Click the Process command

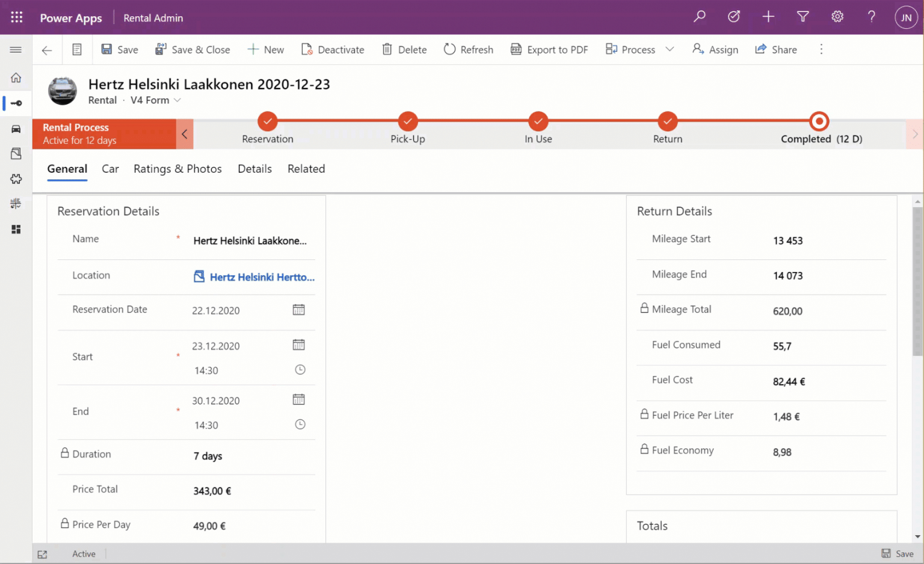coord(630,49)
